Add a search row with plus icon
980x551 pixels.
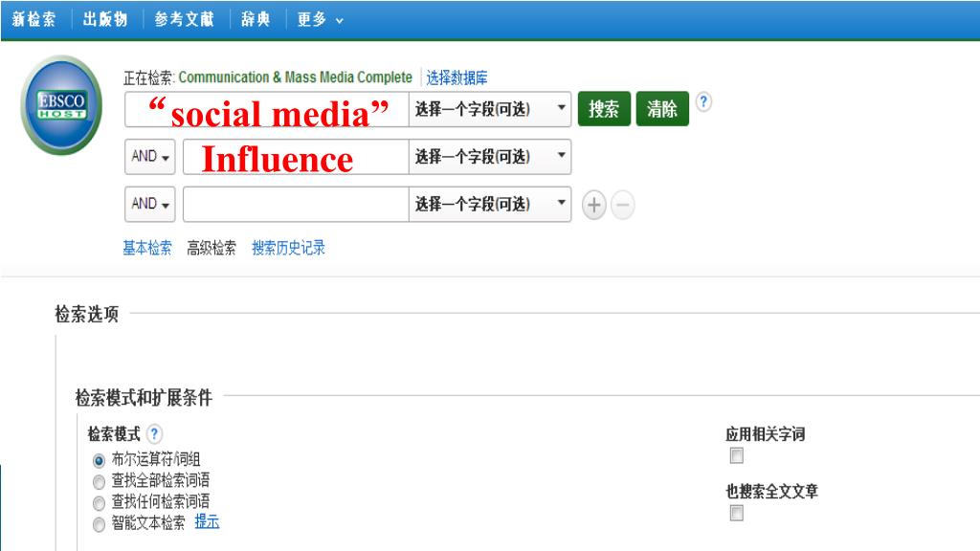coord(593,205)
